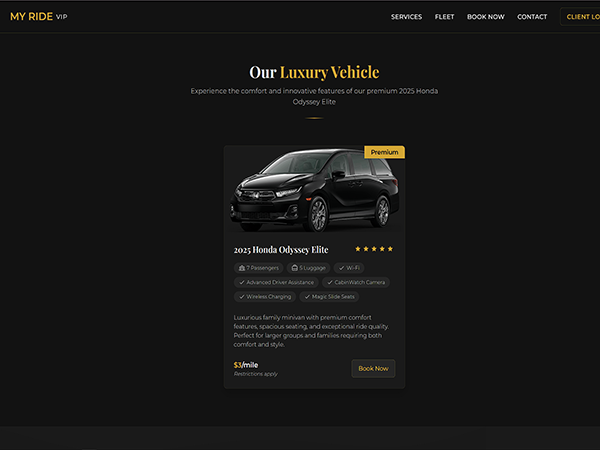Click the luggage icon in 5 Luggage tag

295,268
